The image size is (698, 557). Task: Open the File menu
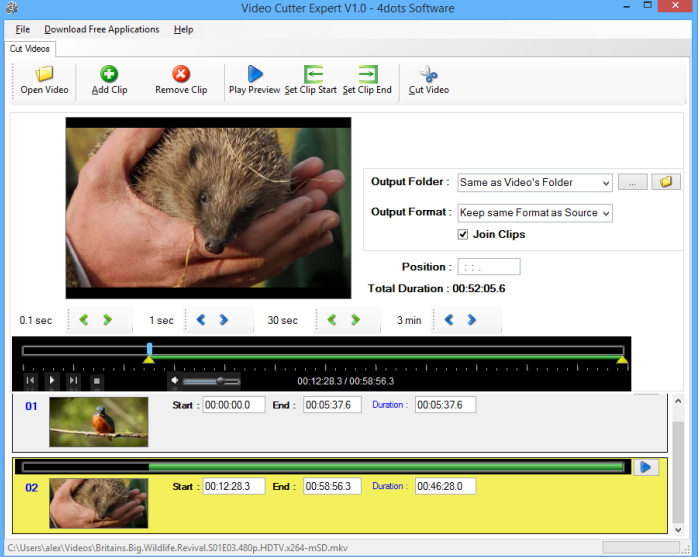[x=22, y=29]
